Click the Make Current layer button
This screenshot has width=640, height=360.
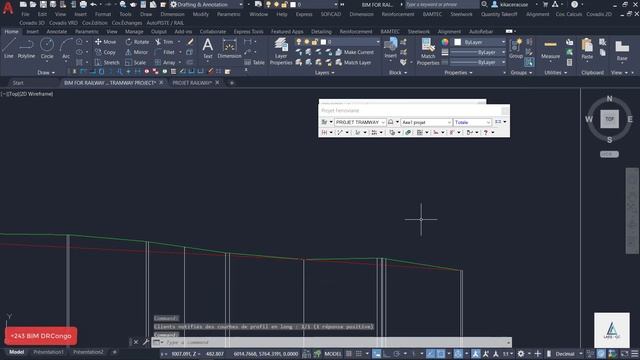tap(354, 52)
